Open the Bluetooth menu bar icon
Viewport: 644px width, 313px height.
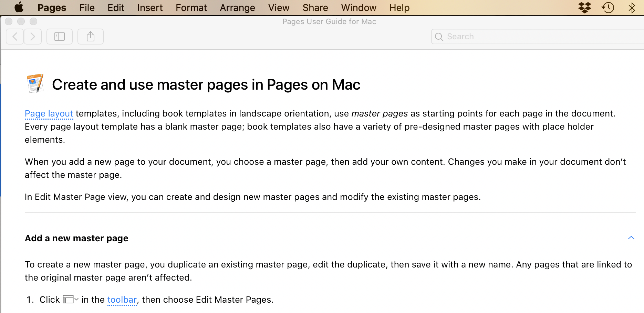coord(632,8)
